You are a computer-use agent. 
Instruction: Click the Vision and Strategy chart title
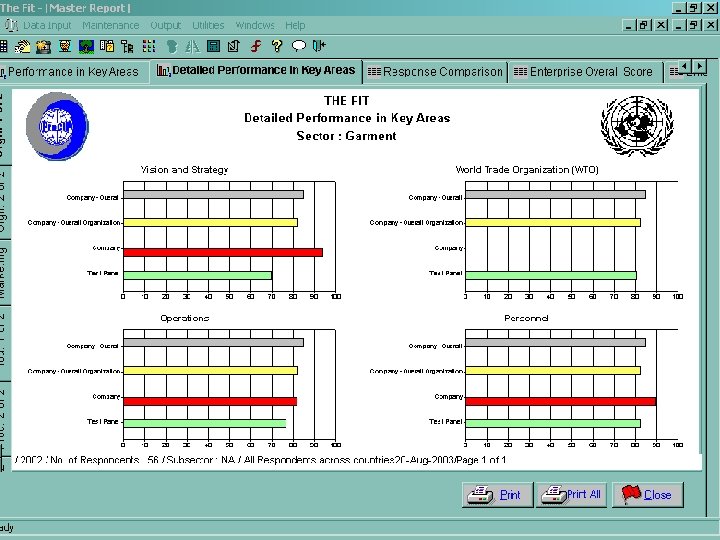pyautogui.click(x=184, y=169)
